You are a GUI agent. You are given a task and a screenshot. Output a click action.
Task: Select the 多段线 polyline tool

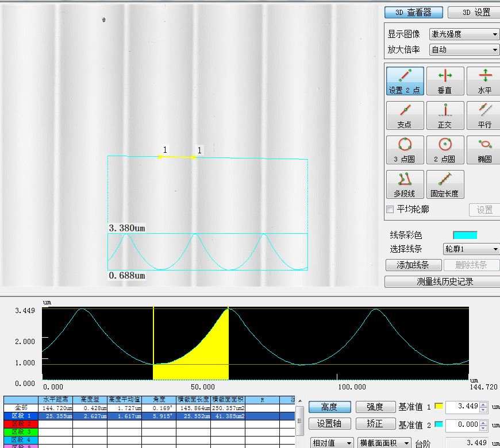click(x=405, y=185)
